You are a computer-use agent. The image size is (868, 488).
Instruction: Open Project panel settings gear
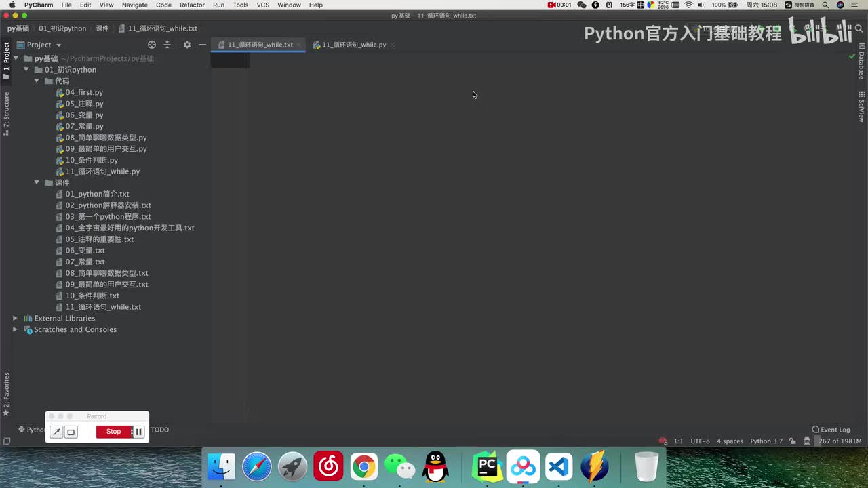point(187,45)
